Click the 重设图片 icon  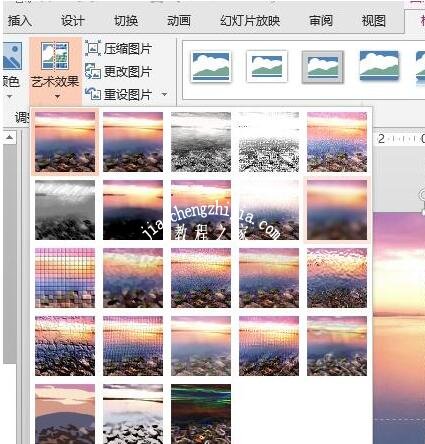pyautogui.click(x=93, y=94)
